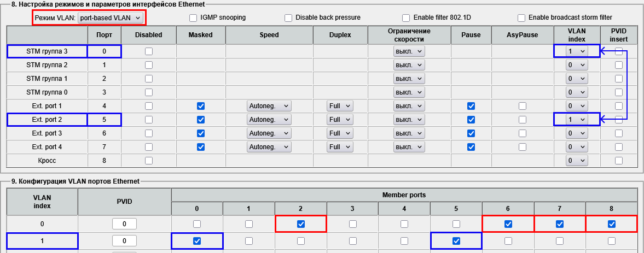
Task: Check PVID insert for Кросс port
Action: tap(619, 161)
